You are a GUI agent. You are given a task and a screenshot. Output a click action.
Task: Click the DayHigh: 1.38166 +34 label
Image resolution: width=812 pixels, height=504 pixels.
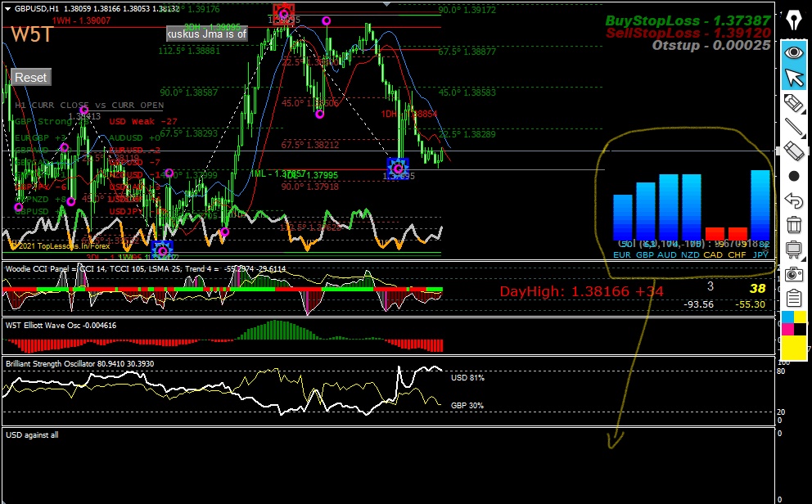pyautogui.click(x=581, y=291)
